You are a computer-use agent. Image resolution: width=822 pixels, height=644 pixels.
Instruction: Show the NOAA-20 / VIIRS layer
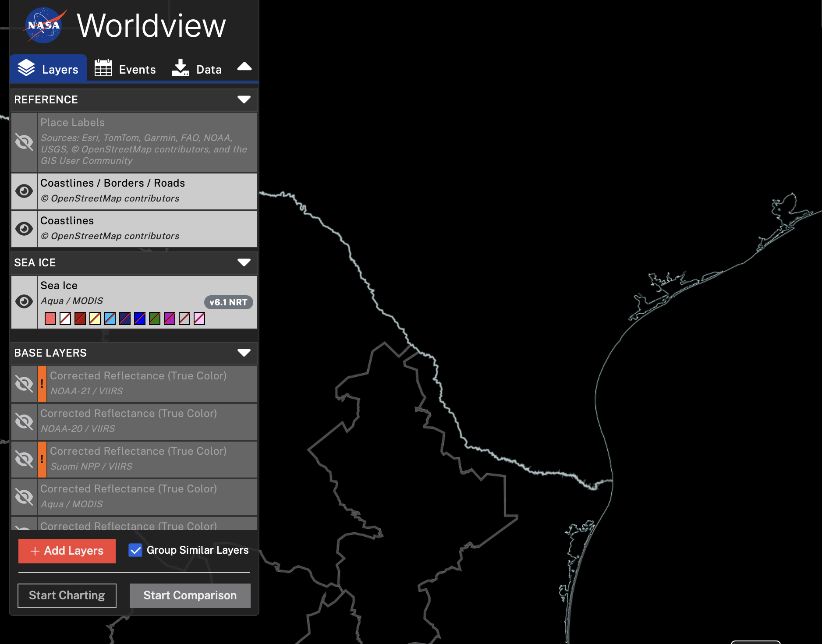[24, 421]
